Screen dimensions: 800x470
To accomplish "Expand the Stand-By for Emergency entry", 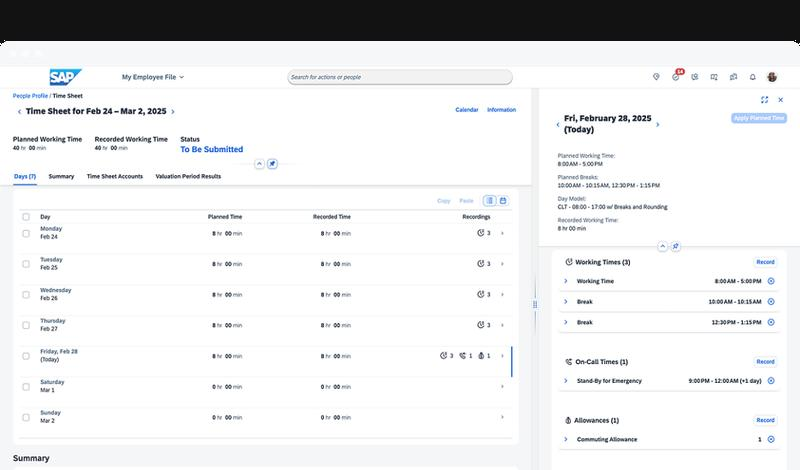I will pyautogui.click(x=566, y=381).
